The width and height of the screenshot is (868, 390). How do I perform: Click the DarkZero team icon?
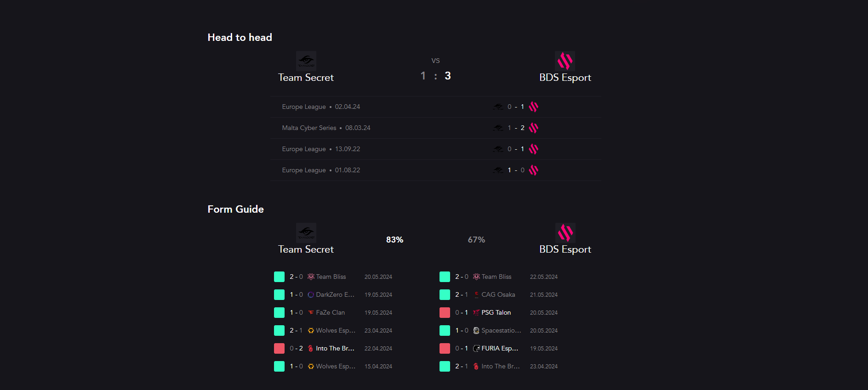coord(311,295)
